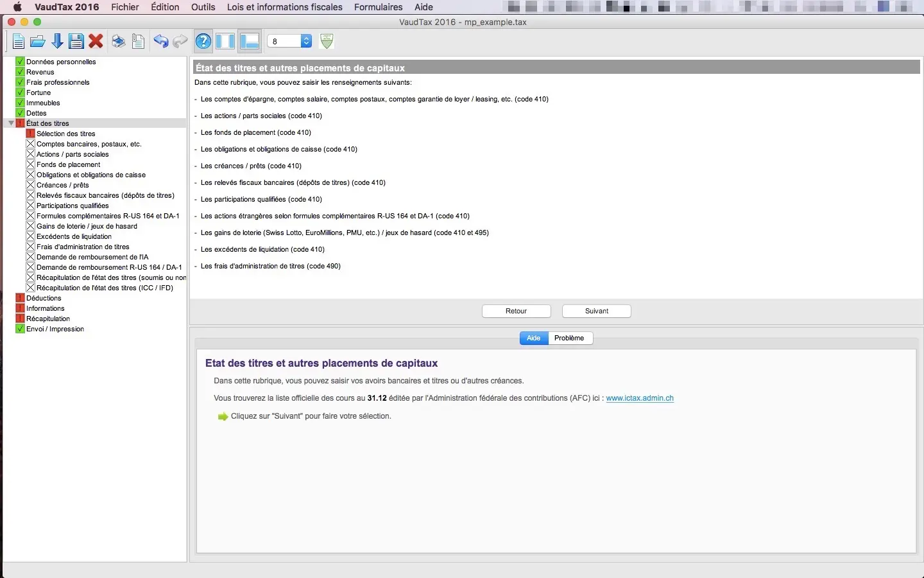This screenshot has width=924, height=578.
Task: Click the Vaud canton shield icon
Action: pyautogui.click(x=327, y=41)
